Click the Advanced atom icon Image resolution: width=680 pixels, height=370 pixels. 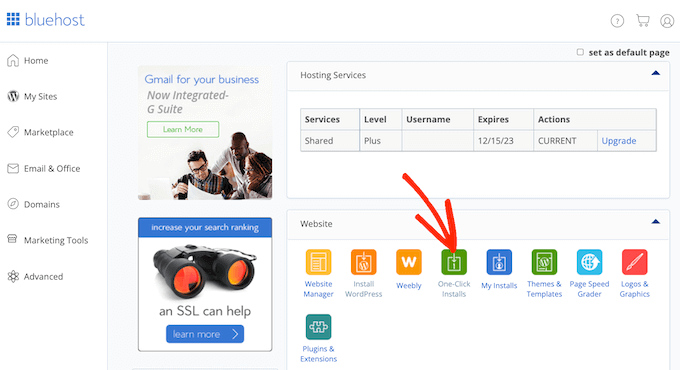[x=13, y=276]
